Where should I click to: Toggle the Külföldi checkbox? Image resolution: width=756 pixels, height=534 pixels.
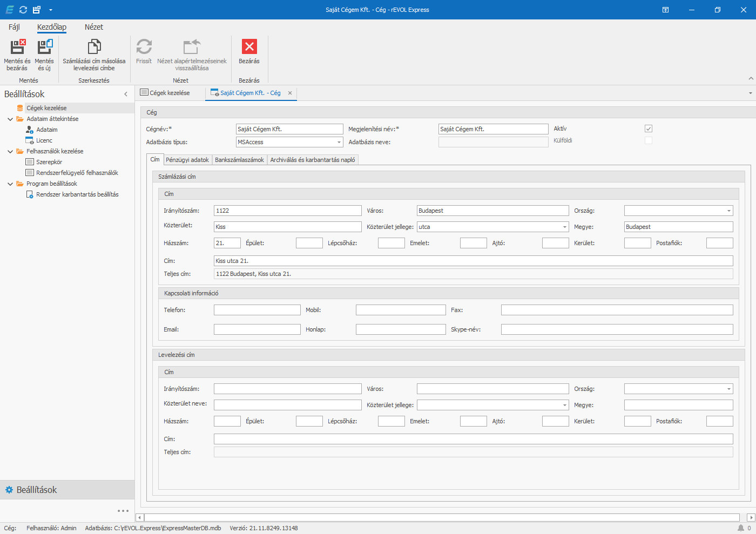(649, 140)
